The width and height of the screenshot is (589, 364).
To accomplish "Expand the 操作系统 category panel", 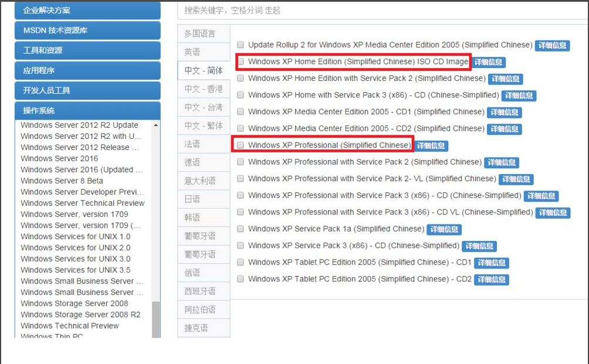I will 87,110.
